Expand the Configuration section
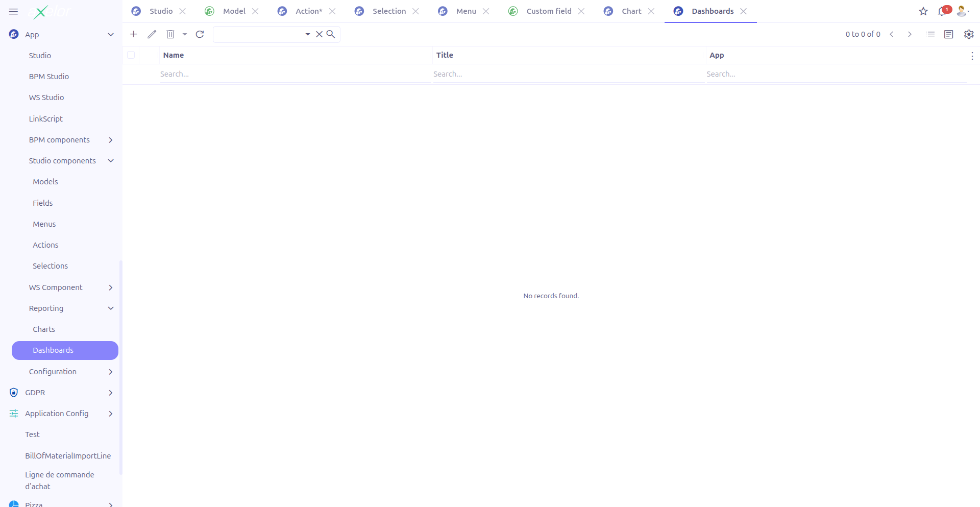This screenshot has height=507, width=980. point(111,372)
